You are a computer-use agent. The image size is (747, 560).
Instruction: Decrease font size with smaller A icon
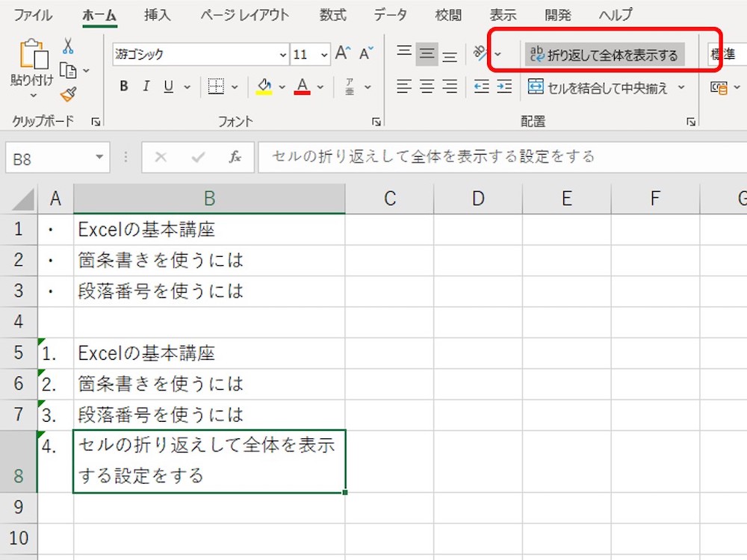[366, 53]
